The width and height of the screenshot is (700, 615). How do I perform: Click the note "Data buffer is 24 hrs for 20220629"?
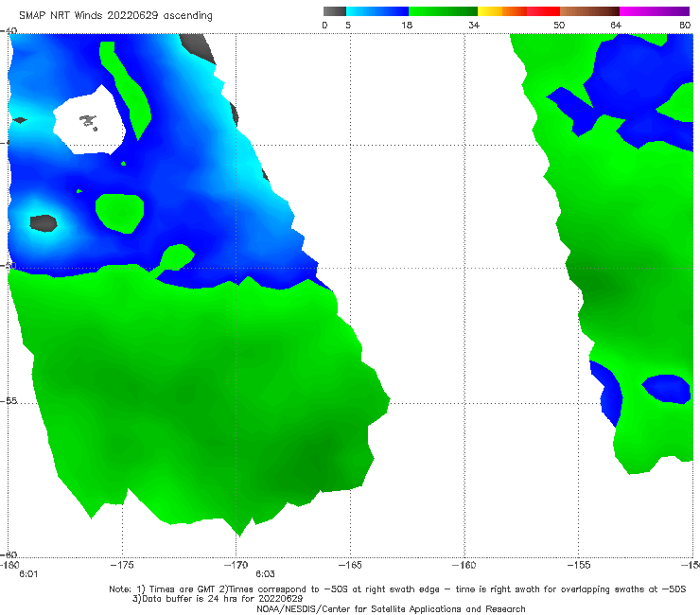coord(218,599)
